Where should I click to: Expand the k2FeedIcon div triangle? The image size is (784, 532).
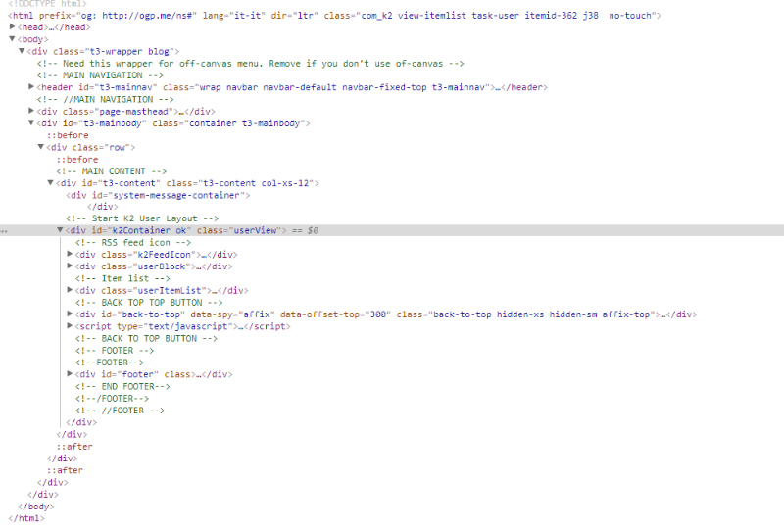(x=70, y=254)
